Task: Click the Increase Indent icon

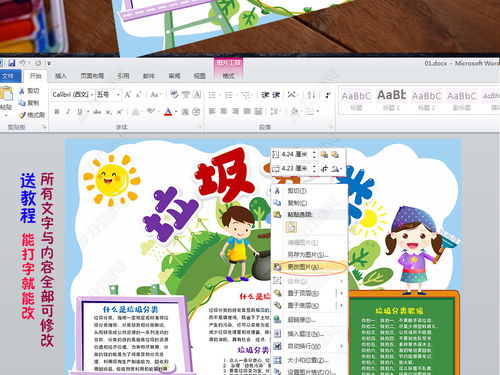Action: (276, 95)
